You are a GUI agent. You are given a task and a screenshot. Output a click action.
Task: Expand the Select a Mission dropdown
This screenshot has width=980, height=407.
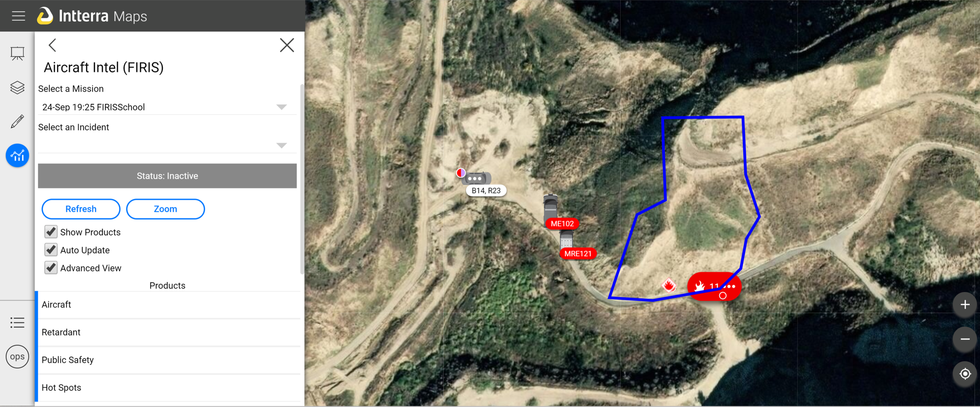point(167,107)
